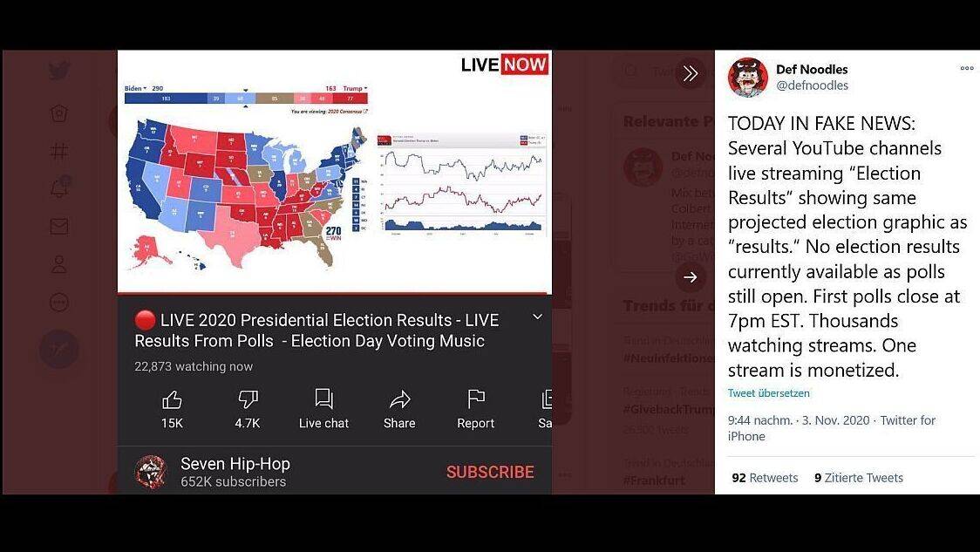Open the Home icon in sidebar

pos(59,113)
